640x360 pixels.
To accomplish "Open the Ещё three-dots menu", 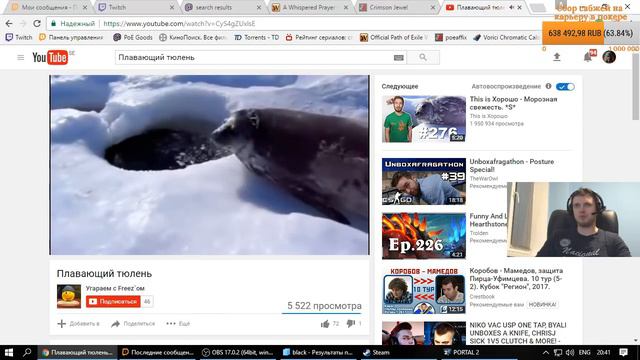I will tap(171, 324).
